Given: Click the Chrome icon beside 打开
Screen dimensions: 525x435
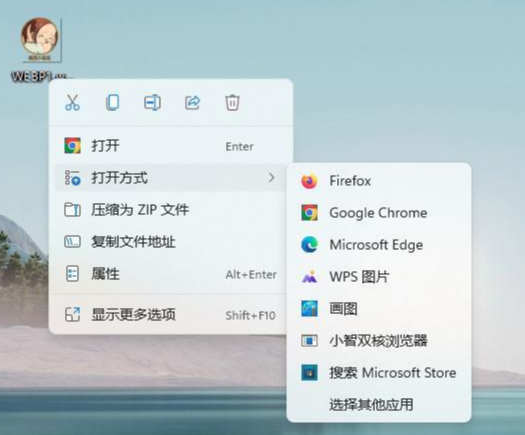Looking at the screenshot, I should tap(73, 146).
